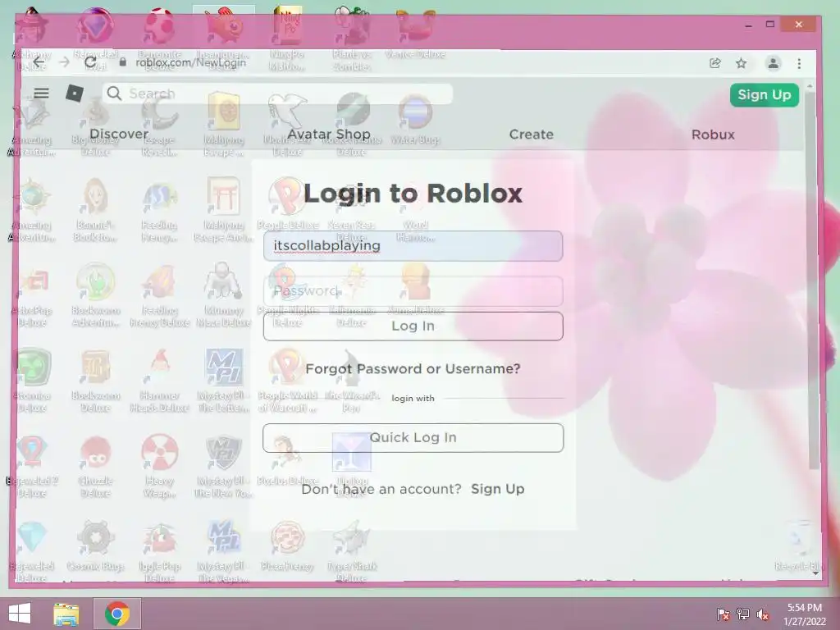Click the Chrome taskbar icon
The image size is (840, 630).
117,614
